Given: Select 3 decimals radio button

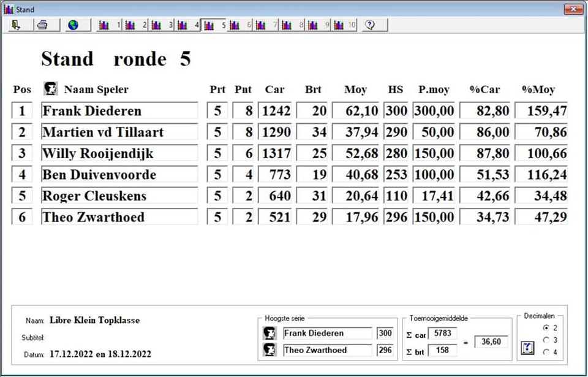Looking at the screenshot, I should [x=546, y=340].
